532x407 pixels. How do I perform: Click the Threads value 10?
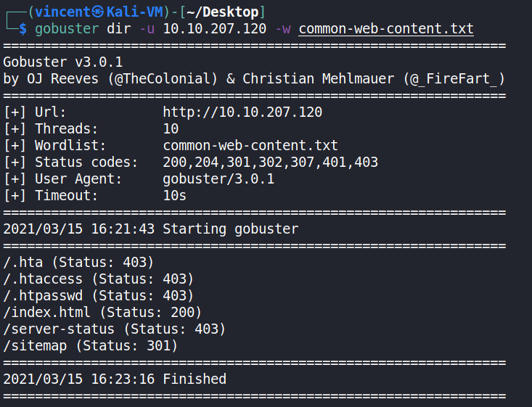pos(171,129)
